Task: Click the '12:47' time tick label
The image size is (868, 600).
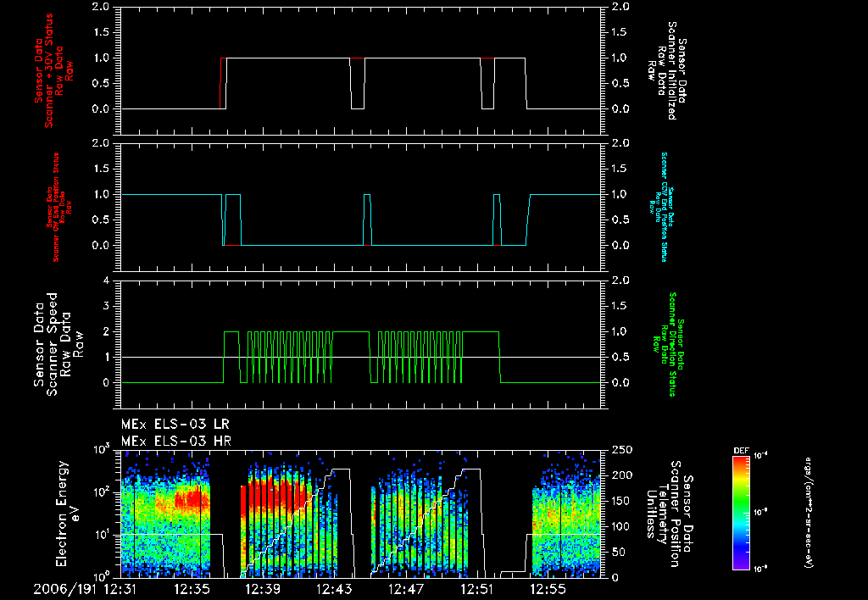Action: click(x=405, y=589)
